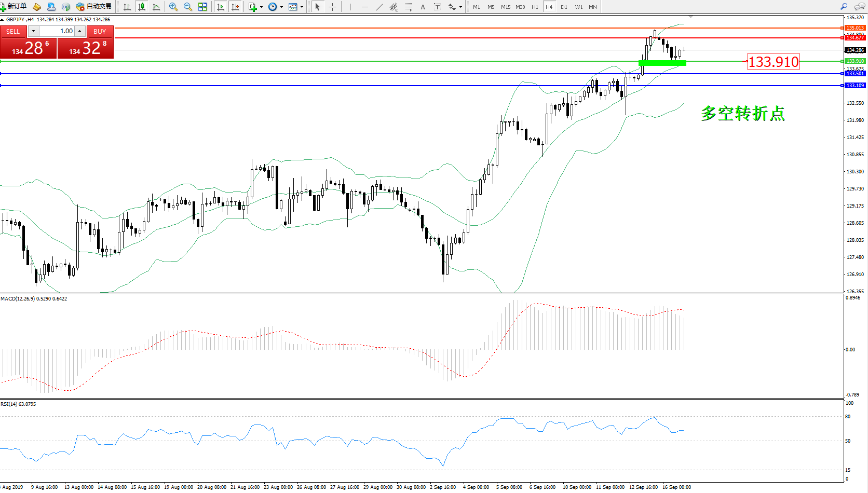
Task: Toggle the chart auto scroll button
Action: [221, 7]
